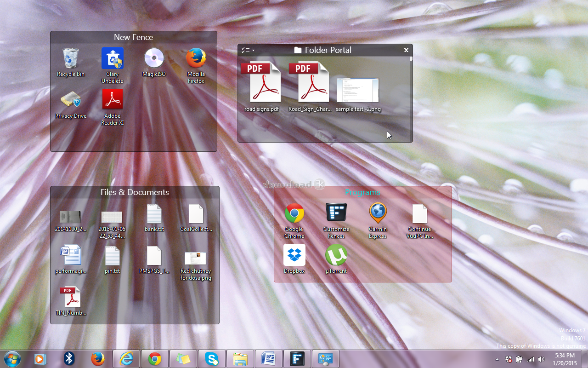Show hidden system tray icons
Screen dimensions: 588x368
point(497,359)
